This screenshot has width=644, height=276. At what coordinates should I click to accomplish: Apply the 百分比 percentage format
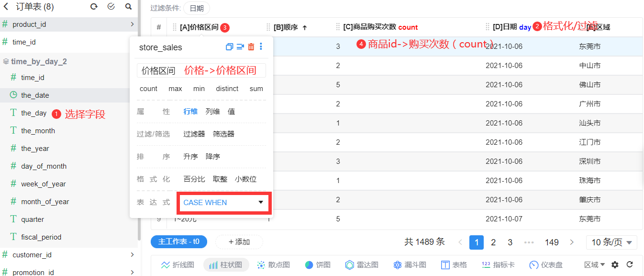click(x=194, y=179)
